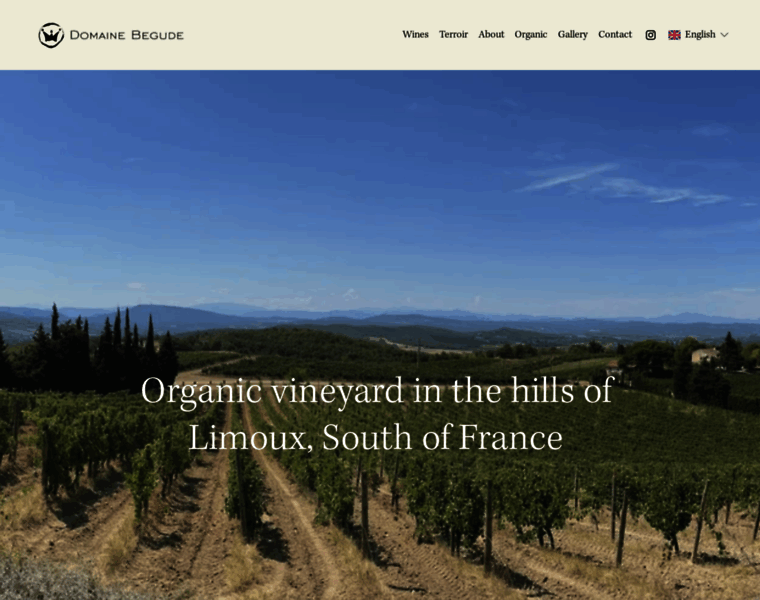Click the Domaine Begude wordmark
Image resolution: width=760 pixels, height=600 pixels.
(x=127, y=35)
